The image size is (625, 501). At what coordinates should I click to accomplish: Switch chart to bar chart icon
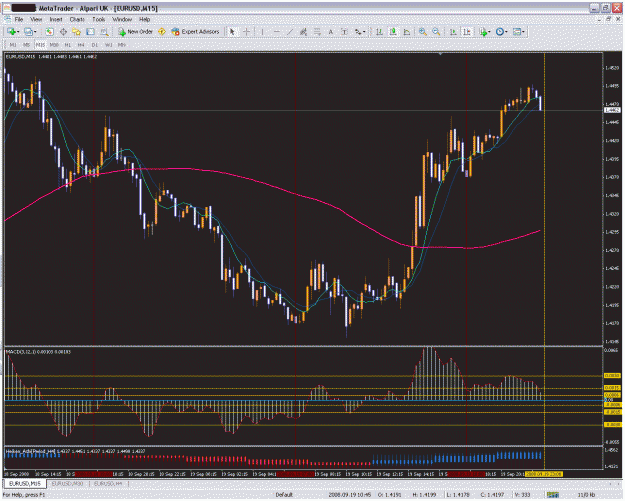tap(379, 32)
